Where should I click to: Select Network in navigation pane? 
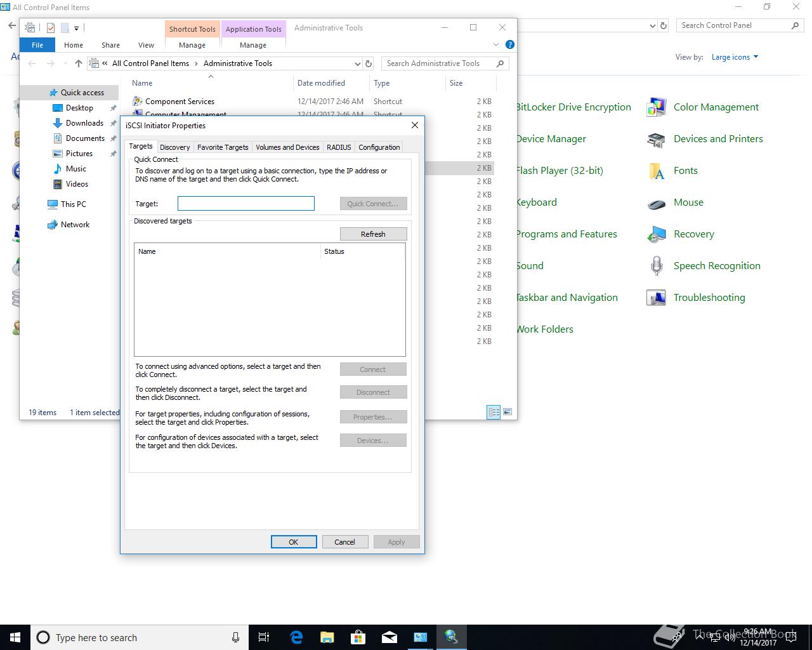[x=75, y=225]
